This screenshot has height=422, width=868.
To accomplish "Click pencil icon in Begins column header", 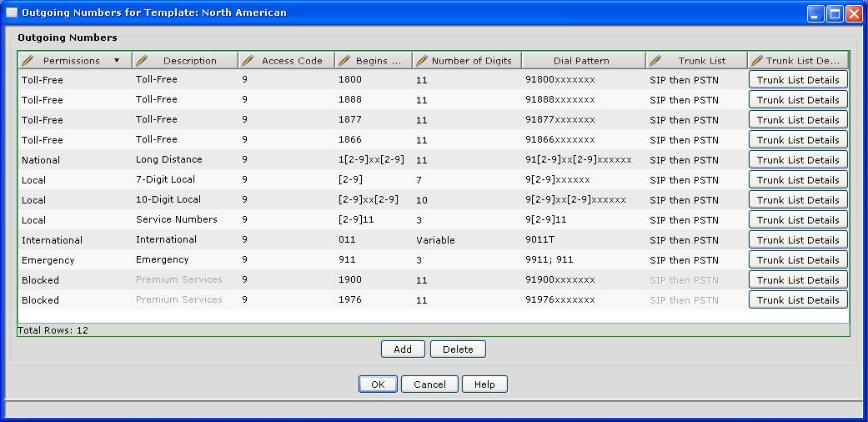I will (x=344, y=60).
